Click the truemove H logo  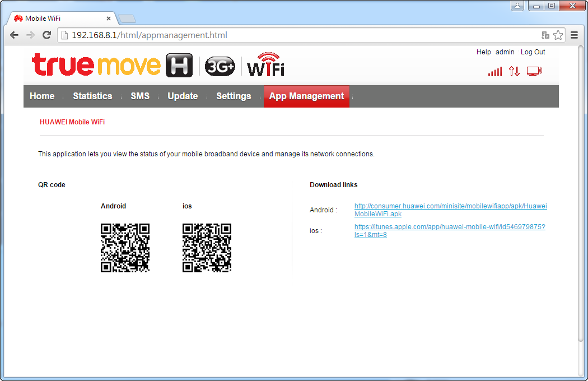pyautogui.click(x=112, y=65)
